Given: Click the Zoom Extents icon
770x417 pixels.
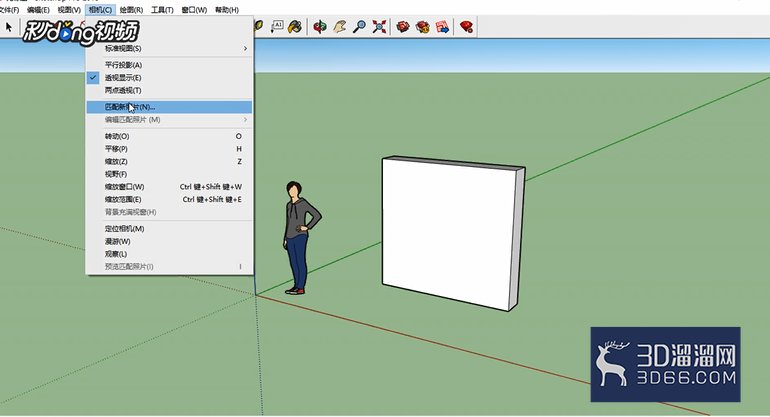Looking at the screenshot, I should pyautogui.click(x=379, y=27).
